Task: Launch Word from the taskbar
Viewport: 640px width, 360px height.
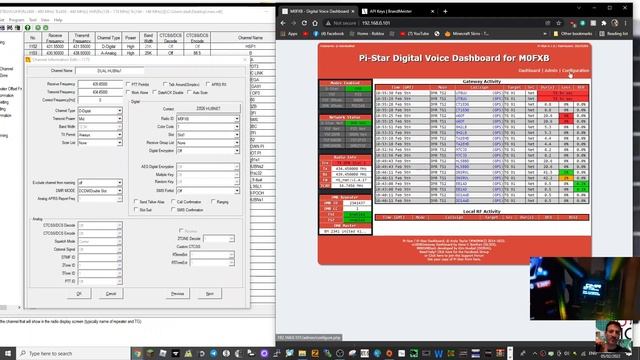Action: tap(438, 353)
